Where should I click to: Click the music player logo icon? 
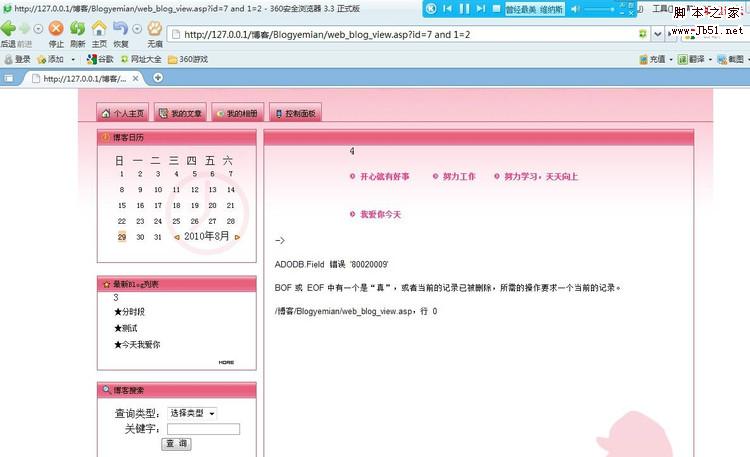click(x=431, y=9)
